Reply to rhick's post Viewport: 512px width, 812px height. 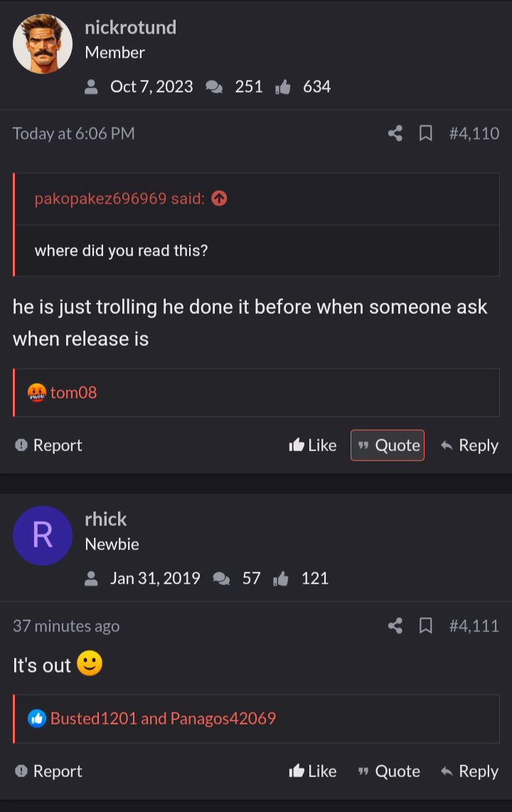(x=469, y=771)
